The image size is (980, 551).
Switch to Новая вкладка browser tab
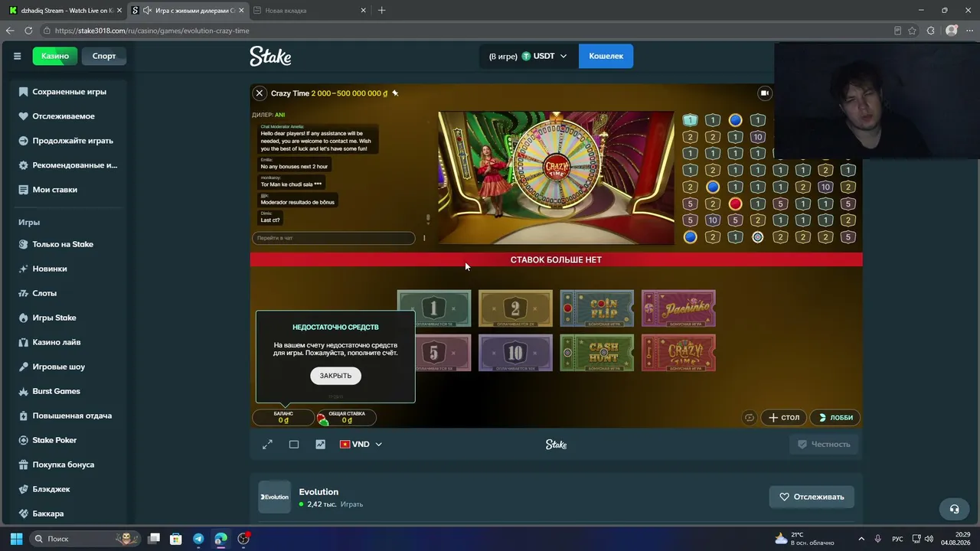(x=310, y=11)
